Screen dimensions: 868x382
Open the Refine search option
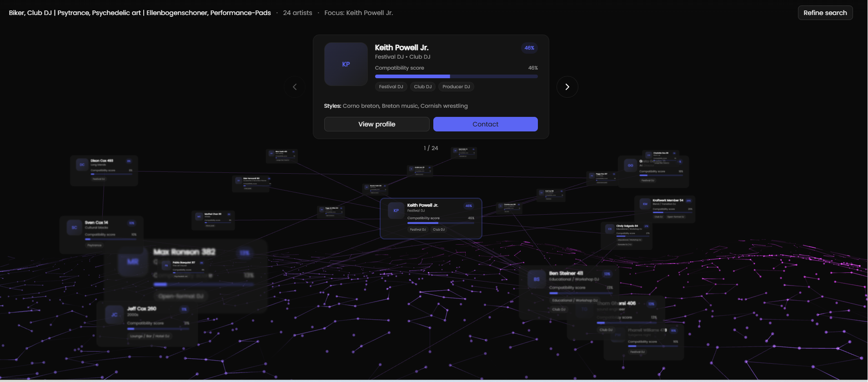(825, 13)
